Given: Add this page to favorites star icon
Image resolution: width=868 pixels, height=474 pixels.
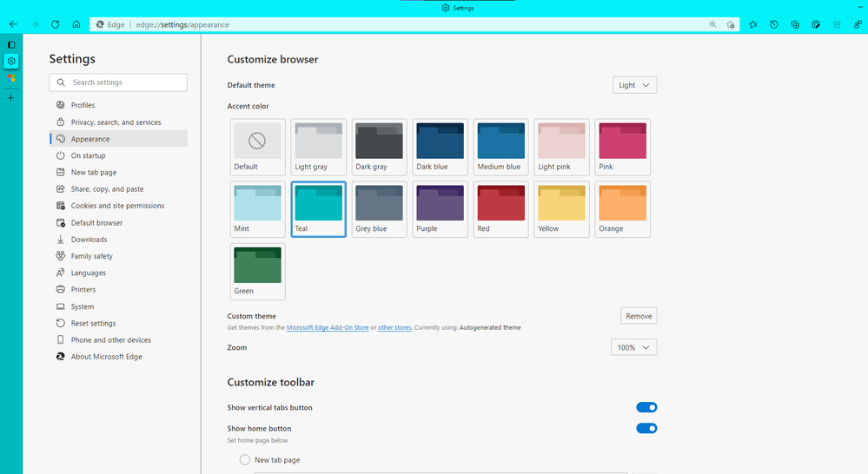Looking at the screenshot, I should click(x=731, y=24).
